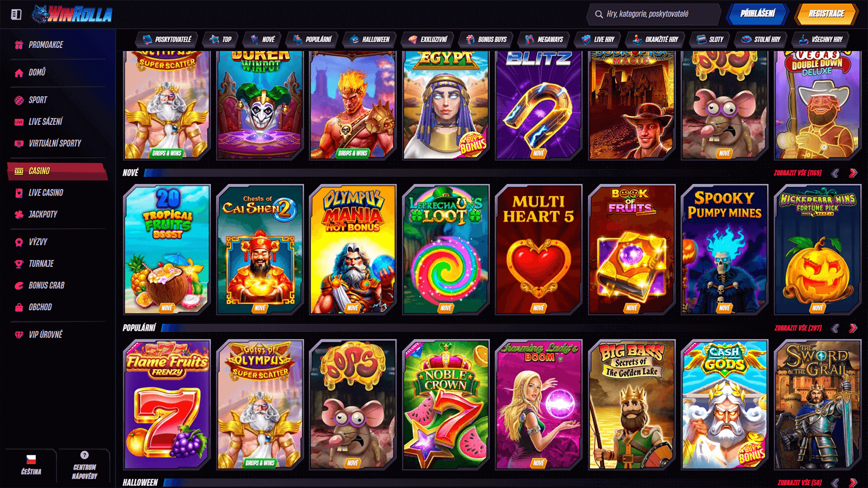Click the Přihlášení login button
This screenshot has height=488, width=868.
coord(757,14)
